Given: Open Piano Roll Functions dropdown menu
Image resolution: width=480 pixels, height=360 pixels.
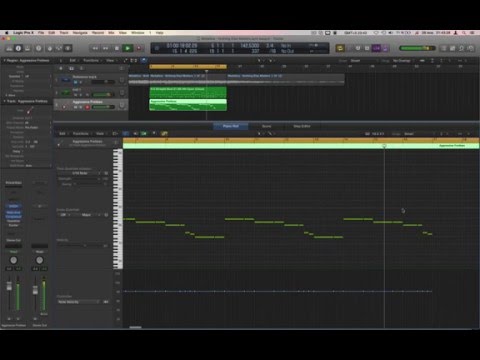Looking at the screenshot, I should tap(81, 134).
